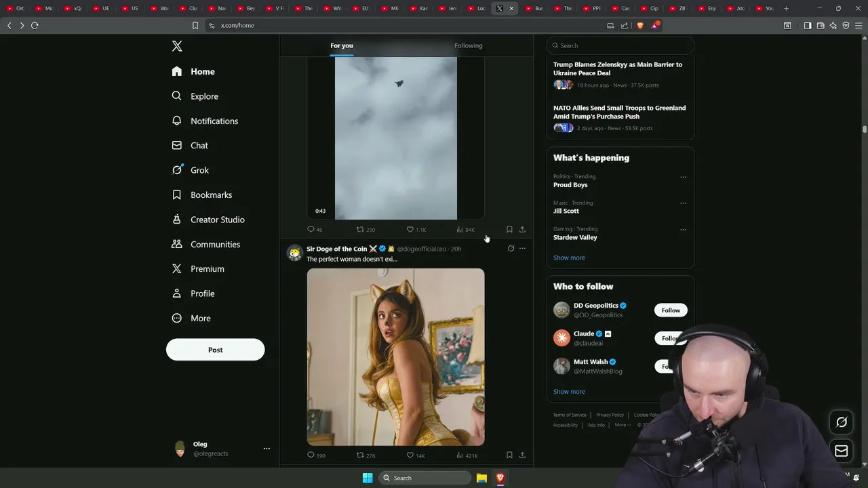Viewport: 868px width, 488px height.
Task: Like Sir Doge post with 14K likes
Action: [416, 455]
